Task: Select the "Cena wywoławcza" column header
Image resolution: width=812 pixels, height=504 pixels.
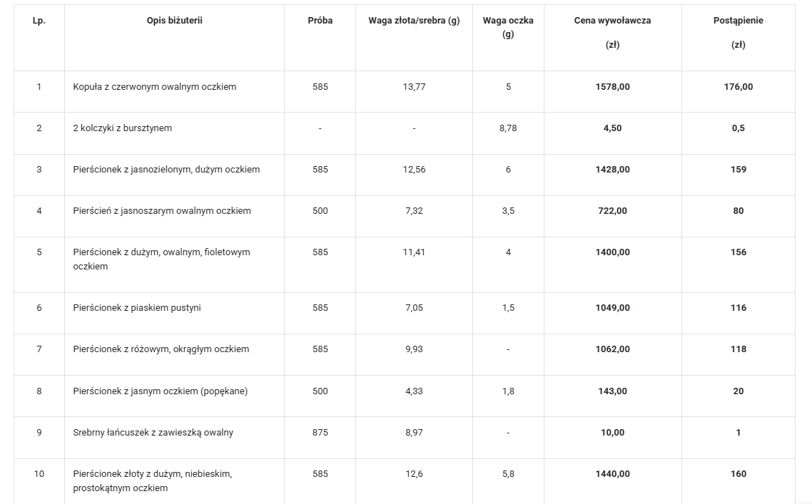Action: 612,21
